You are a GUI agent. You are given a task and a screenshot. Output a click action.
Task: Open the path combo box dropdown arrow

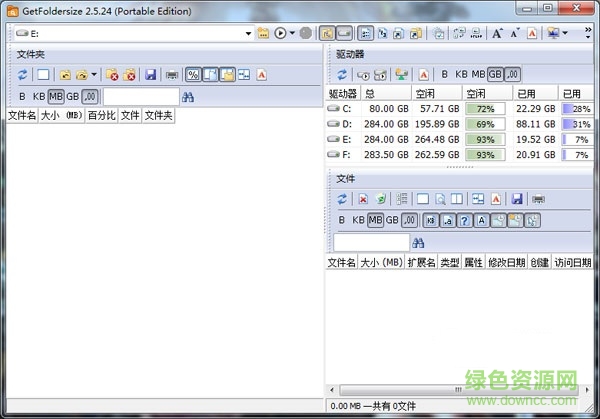point(248,34)
